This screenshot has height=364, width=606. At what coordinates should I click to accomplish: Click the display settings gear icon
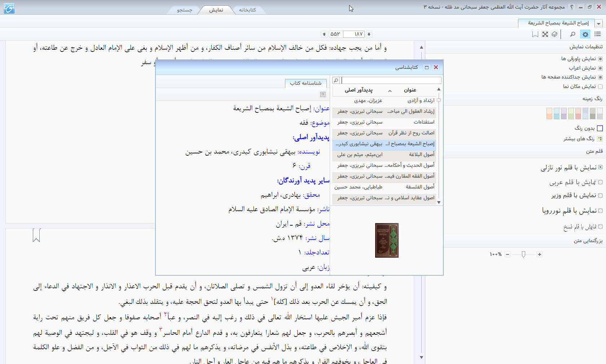pyautogui.click(x=585, y=34)
